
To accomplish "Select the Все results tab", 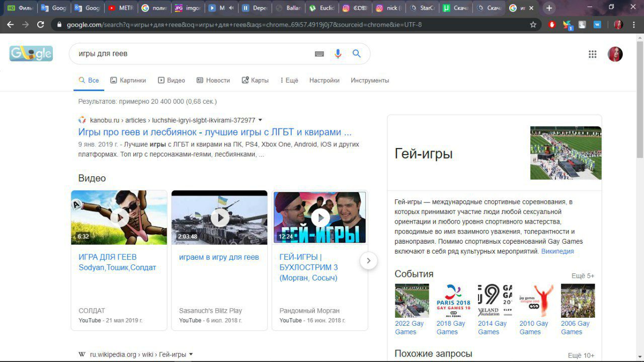I will pyautogui.click(x=89, y=81).
